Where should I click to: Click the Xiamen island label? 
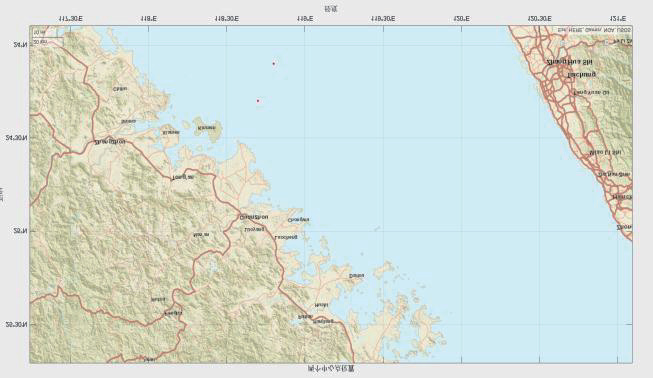(171, 132)
